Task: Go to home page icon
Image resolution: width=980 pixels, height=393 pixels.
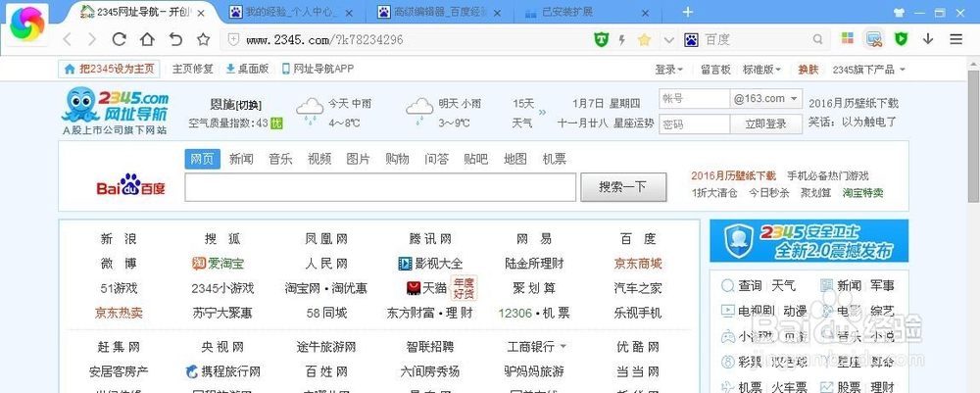Action: click(x=147, y=39)
